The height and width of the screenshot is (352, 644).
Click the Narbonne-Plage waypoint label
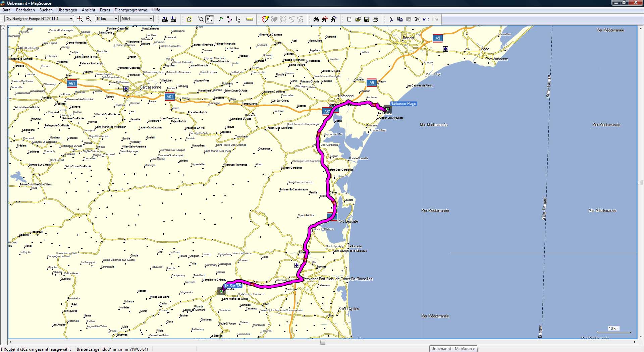403,104
